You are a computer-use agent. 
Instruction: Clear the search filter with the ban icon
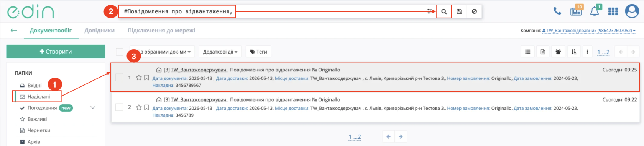(x=474, y=11)
